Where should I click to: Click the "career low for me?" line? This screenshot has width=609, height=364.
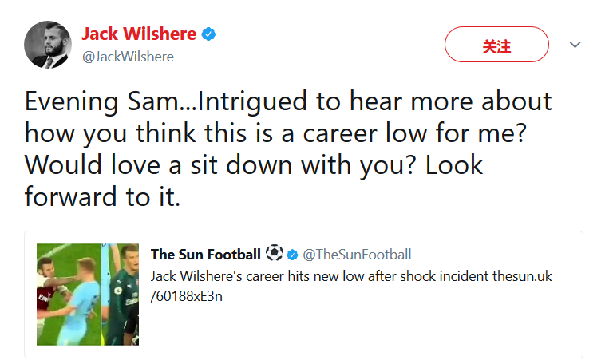399,133
